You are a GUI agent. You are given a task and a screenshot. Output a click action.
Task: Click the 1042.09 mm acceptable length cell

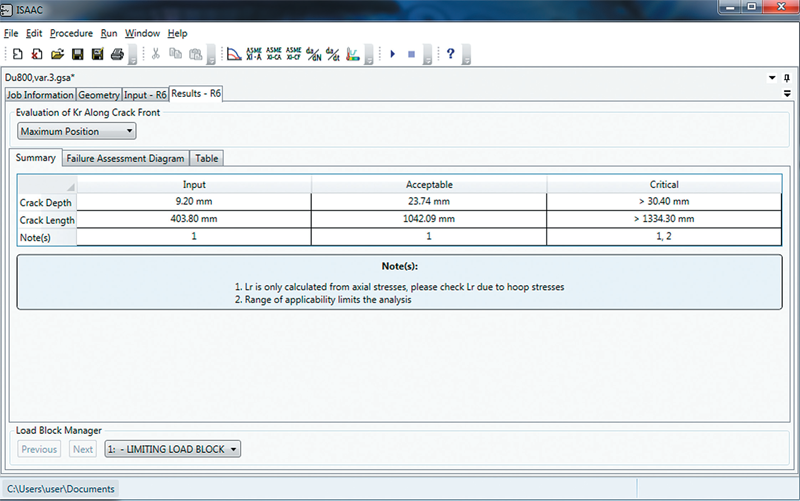click(429, 219)
